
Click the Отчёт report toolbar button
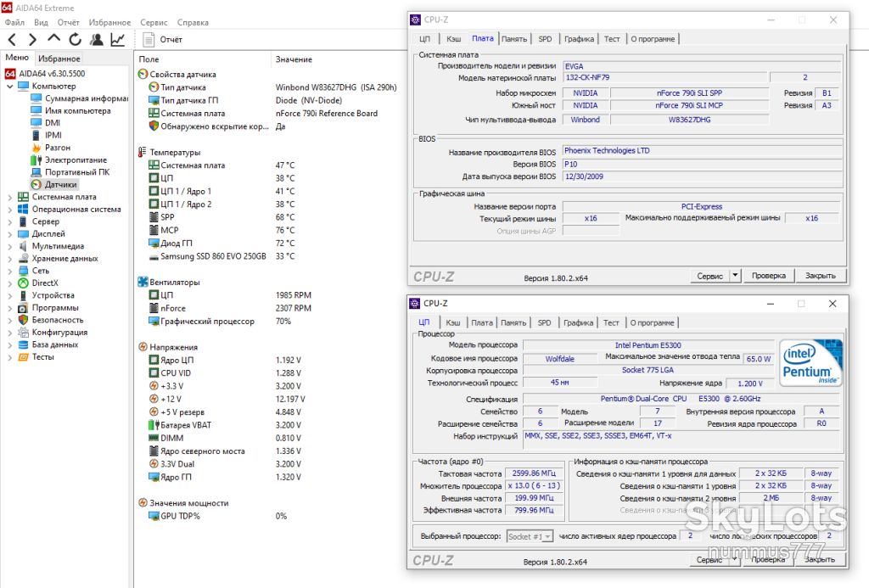point(162,39)
